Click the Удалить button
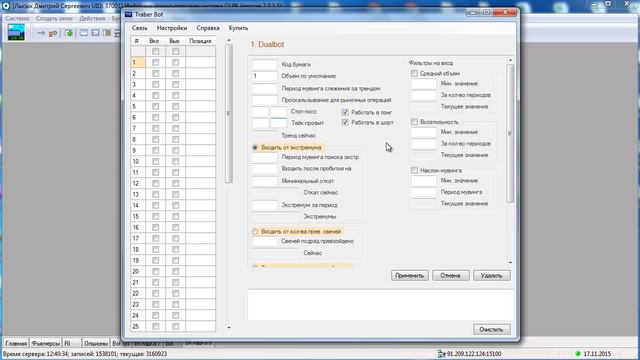Viewport: 640px width, 360px height. [491, 276]
